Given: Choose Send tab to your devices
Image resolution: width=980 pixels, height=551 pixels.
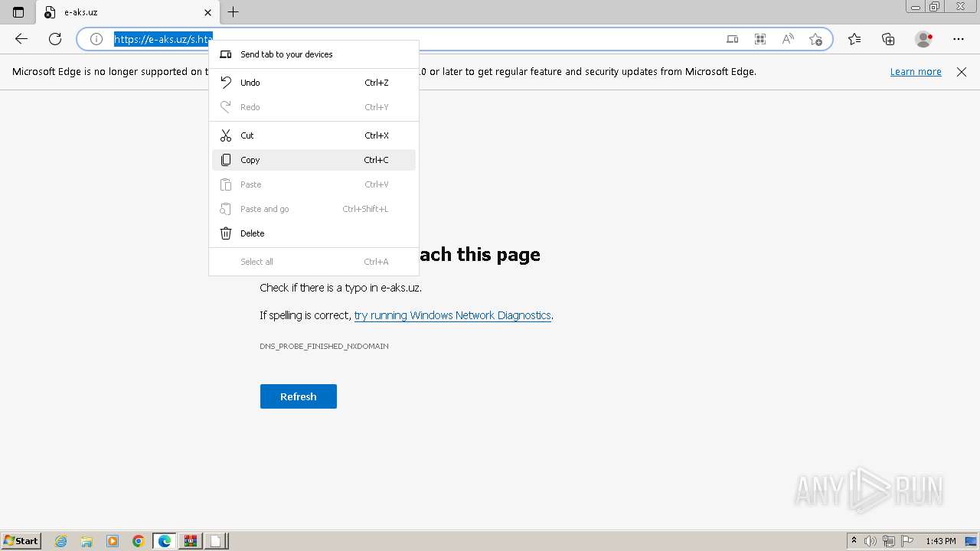Looking at the screenshot, I should point(314,54).
